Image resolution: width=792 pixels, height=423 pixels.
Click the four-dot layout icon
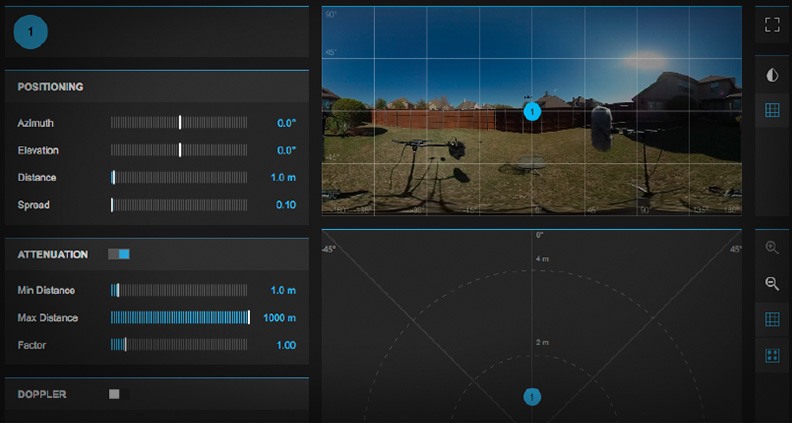pyautogui.click(x=772, y=355)
